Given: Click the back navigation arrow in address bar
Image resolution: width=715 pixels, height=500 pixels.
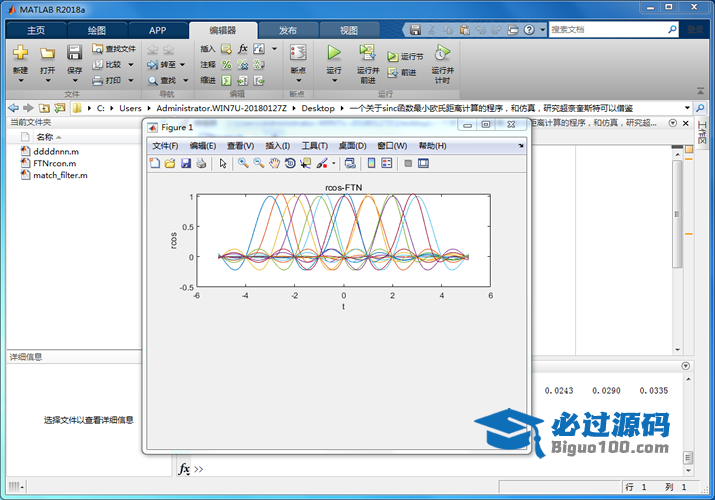Looking at the screenshot, I should tap(14, 108).
